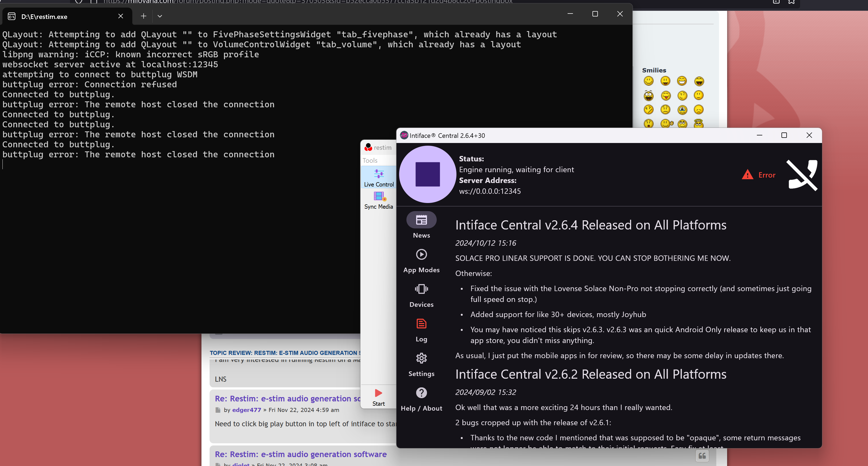Click the red Error warning indicator in Intiface

758,175
